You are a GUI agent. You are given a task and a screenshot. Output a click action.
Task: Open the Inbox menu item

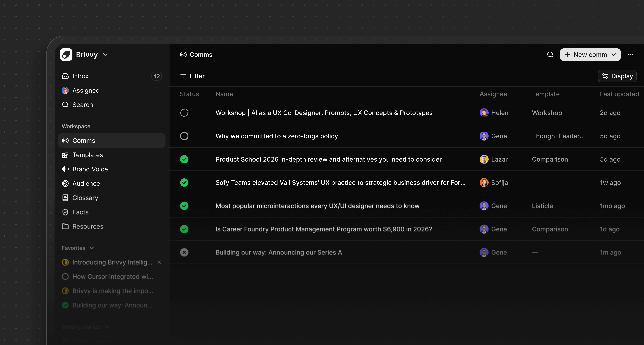(x=80, y=76)
